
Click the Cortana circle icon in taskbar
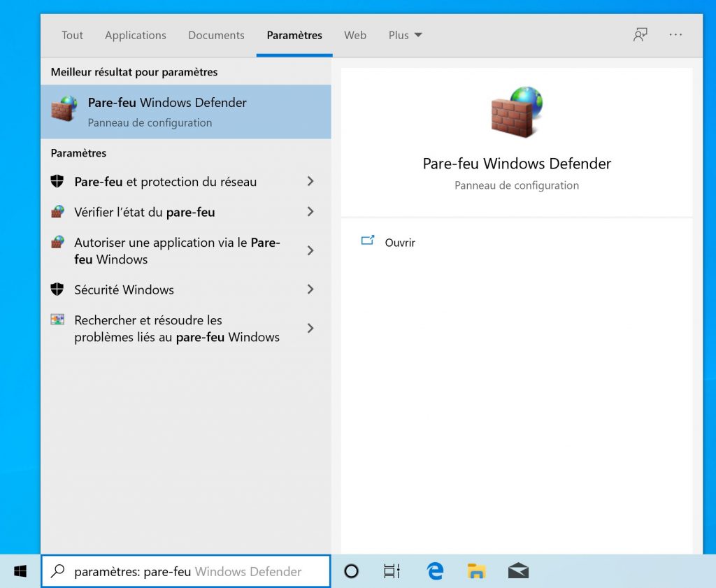click(x=351, y=571)
